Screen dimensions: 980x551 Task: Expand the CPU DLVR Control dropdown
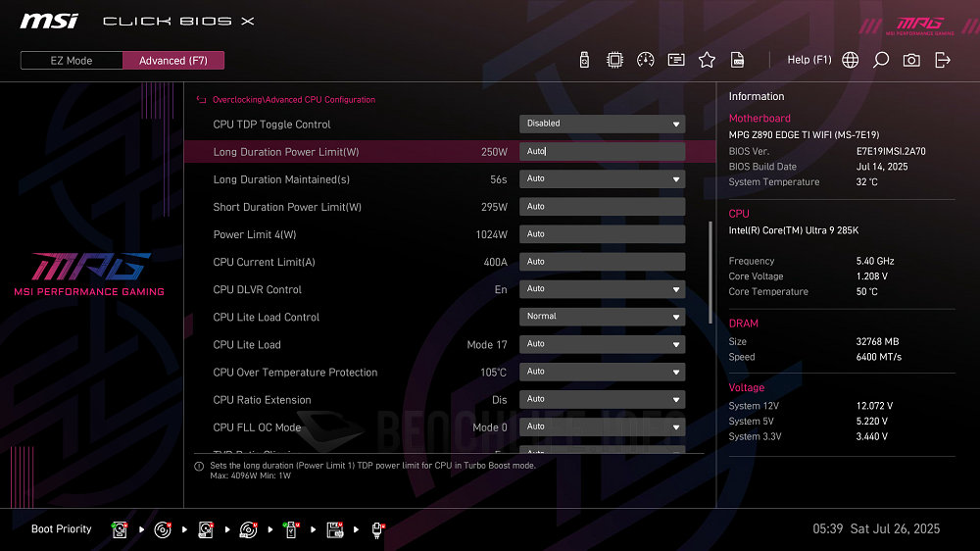602,289
